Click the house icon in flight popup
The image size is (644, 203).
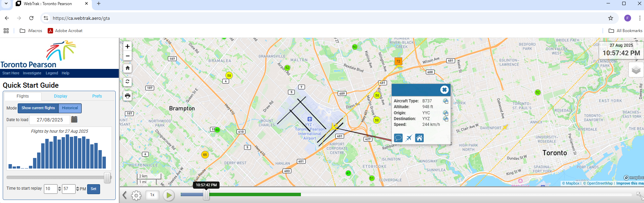(419, 138)
